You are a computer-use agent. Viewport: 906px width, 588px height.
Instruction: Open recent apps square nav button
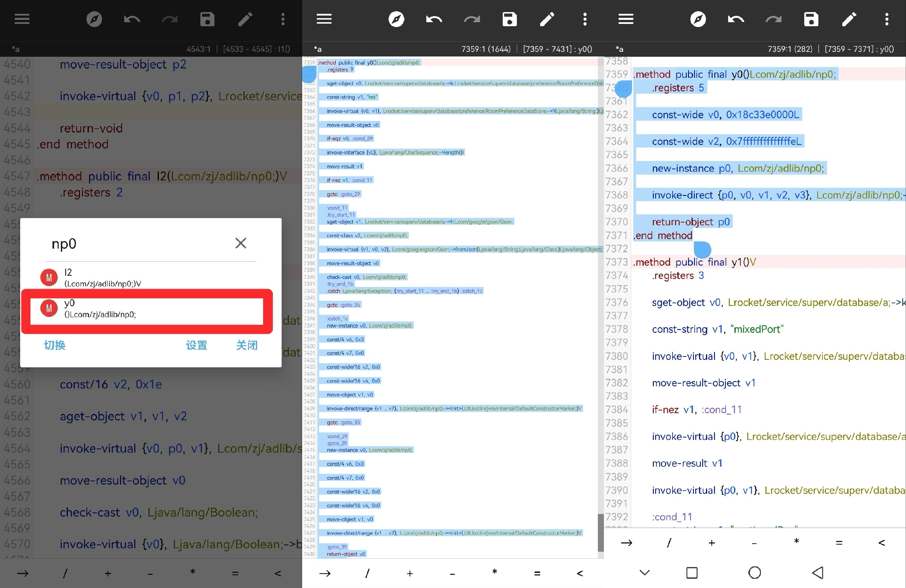pyautogui.click(x=692, y=573)
